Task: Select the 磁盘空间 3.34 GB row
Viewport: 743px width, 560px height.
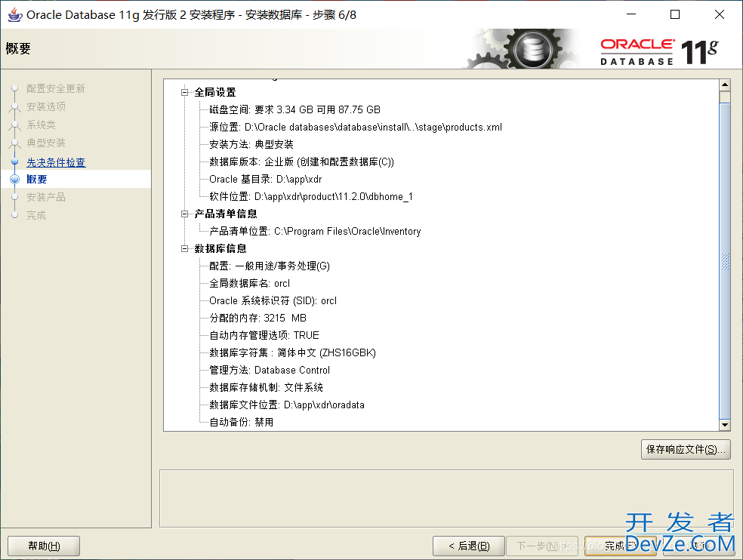Action: (x=294, y=110)
